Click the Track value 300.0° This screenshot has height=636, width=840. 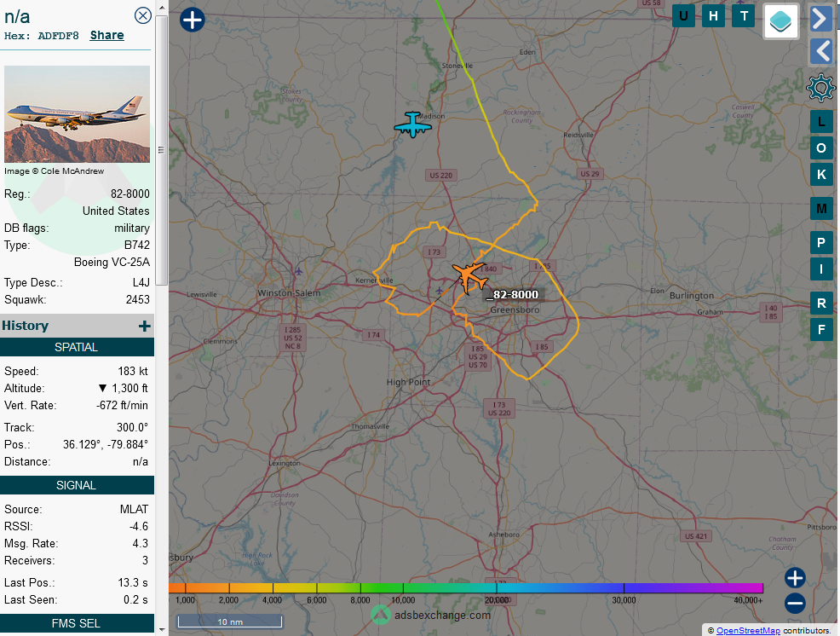[x=132, y=427]
